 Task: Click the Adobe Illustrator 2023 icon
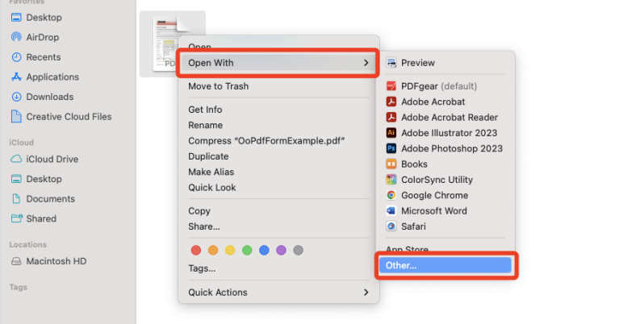coord(391,133)
